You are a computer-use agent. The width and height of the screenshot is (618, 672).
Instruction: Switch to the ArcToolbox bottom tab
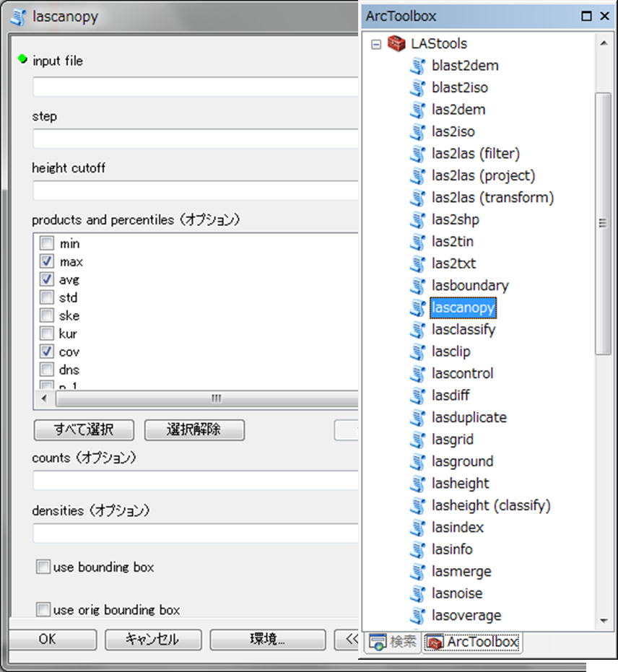tap(473, 641)
